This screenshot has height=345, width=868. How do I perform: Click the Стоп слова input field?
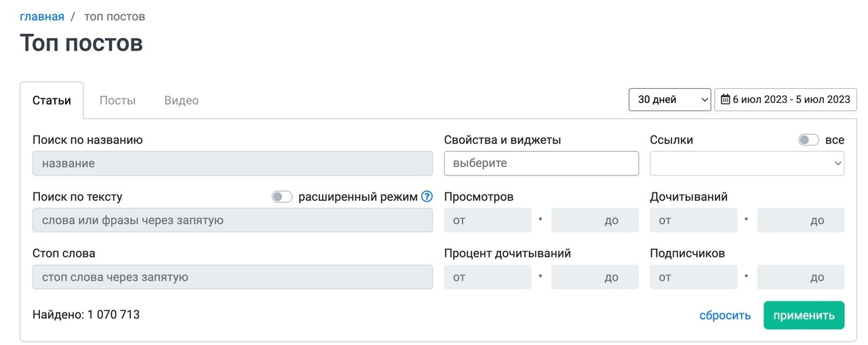pyautogui.click(x=233, y=277)
